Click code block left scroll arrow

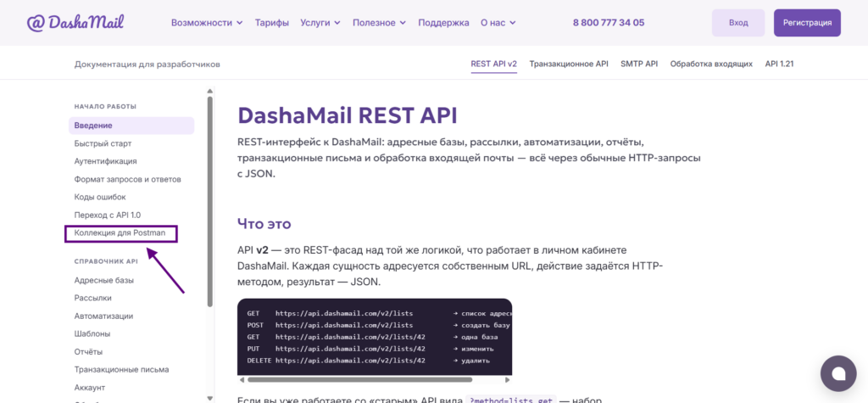pyautogui.click(x=241, y=380)
